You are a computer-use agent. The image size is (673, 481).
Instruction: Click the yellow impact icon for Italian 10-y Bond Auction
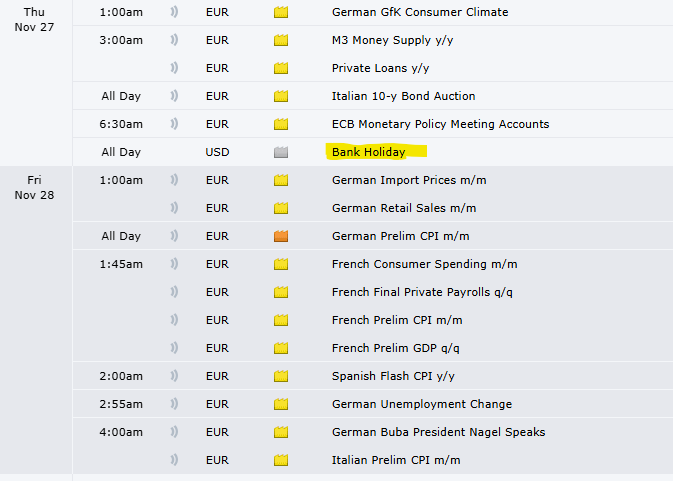tap(280, 97)
